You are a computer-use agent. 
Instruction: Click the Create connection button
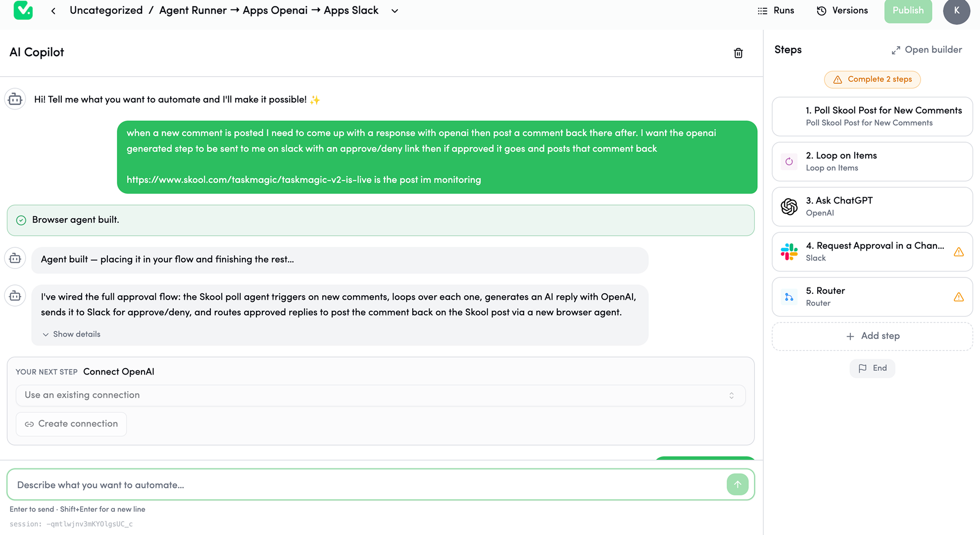(x=71, y=424)
